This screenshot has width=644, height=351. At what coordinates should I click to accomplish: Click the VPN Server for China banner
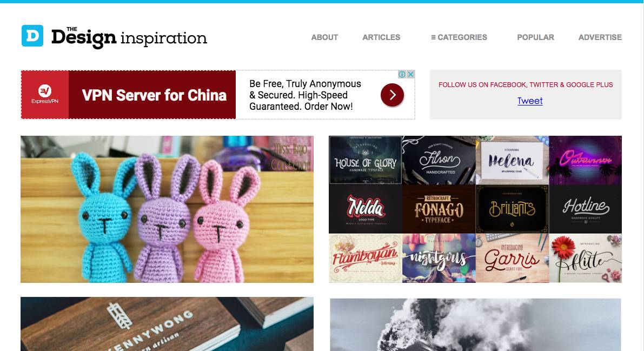coord(152,95)
